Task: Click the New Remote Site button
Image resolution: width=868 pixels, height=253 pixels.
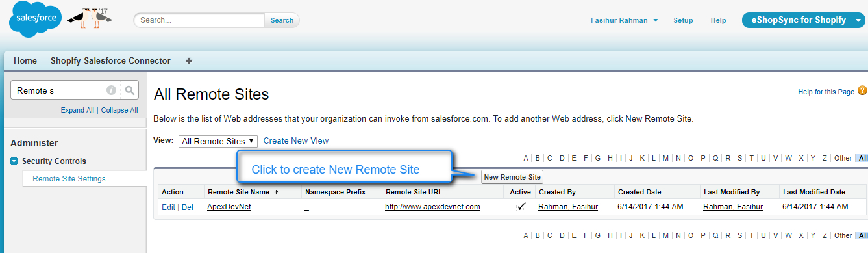Action: coord(512,177)
